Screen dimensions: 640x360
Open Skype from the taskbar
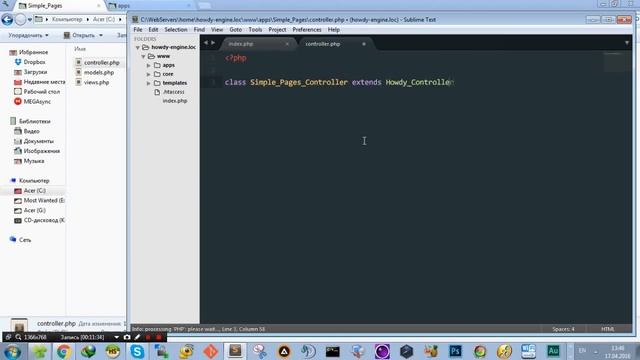click(x=137, y=351)
